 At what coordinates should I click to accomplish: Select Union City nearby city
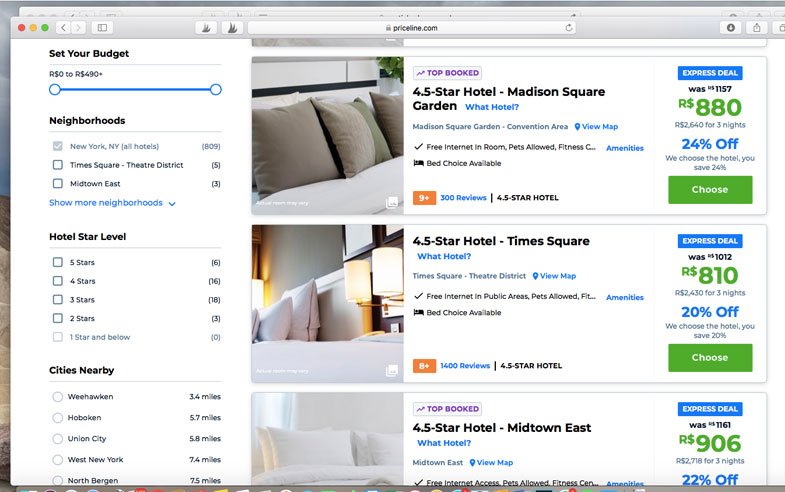pyautogui.click(x=58, y=438)
